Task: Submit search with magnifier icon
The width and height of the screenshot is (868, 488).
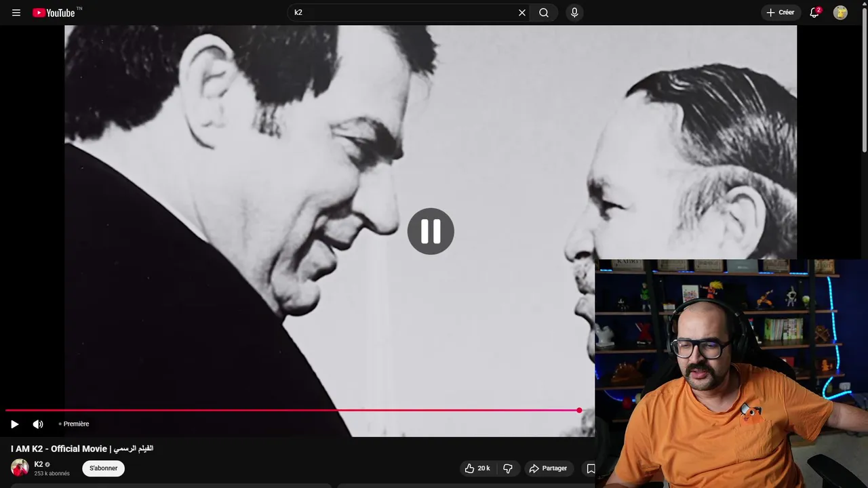Action: pyautogui.click(x=544, y=13)
